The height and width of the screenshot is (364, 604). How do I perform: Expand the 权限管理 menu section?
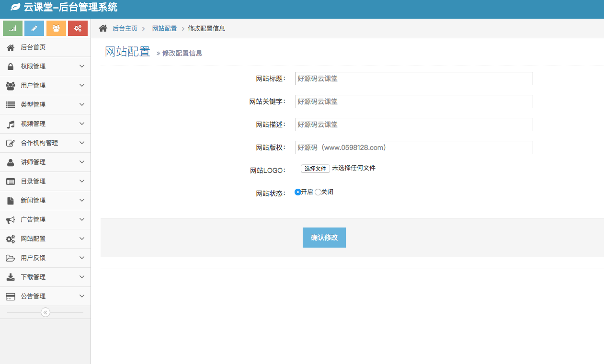coord(46,66)
